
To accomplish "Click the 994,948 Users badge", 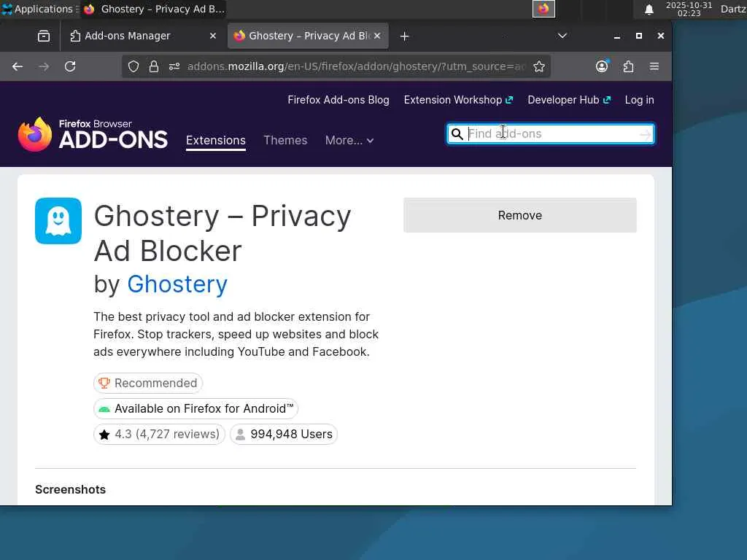I will [x=284, y=435].
